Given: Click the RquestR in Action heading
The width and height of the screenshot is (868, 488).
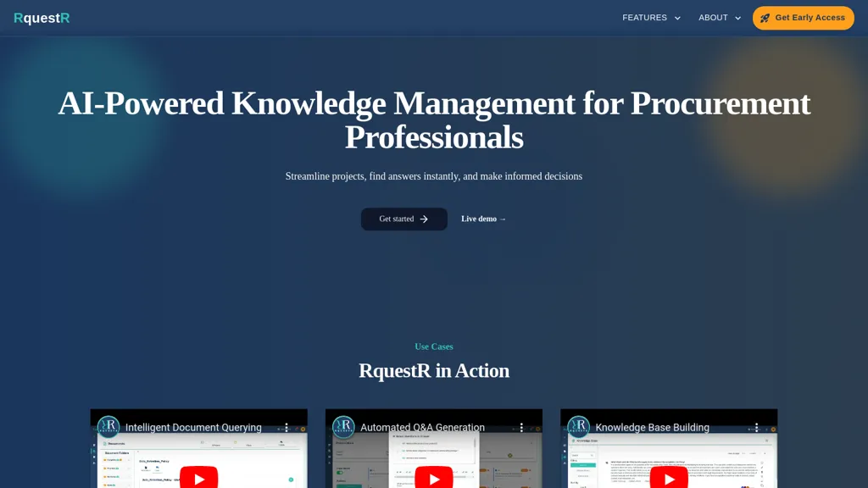Looking at the screenshot, I should (434, 371).
